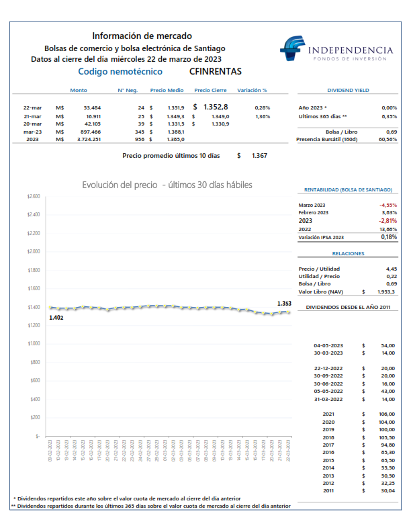Click the chart's last data label 1.353

(x=284, y=304)
